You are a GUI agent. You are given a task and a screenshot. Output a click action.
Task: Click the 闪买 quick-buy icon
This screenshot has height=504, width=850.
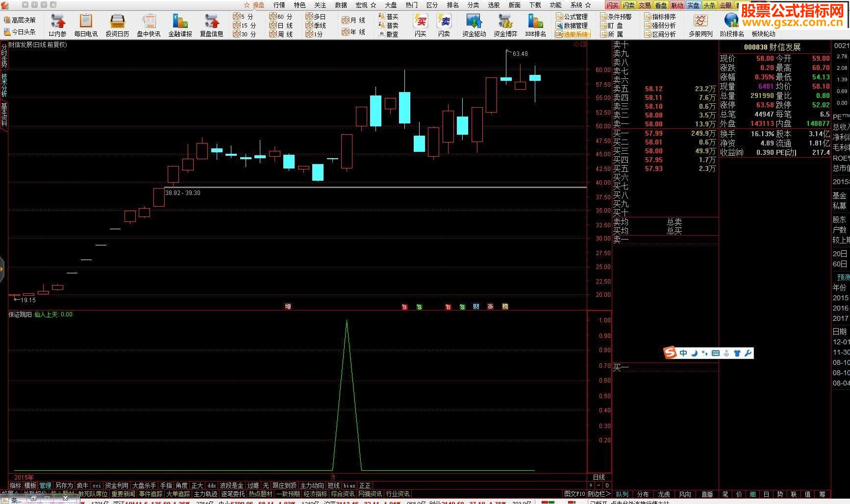(420, 22)
